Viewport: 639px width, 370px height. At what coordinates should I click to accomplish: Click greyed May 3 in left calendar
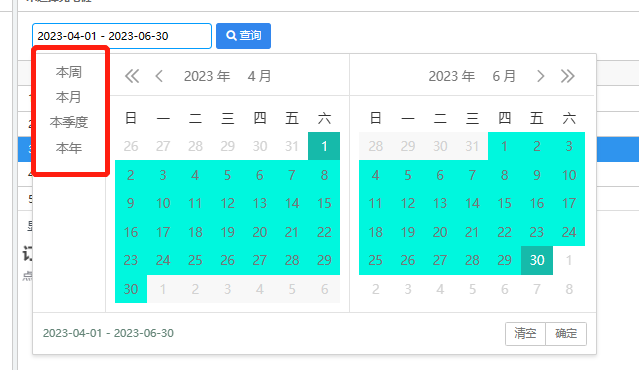point(227,289)
